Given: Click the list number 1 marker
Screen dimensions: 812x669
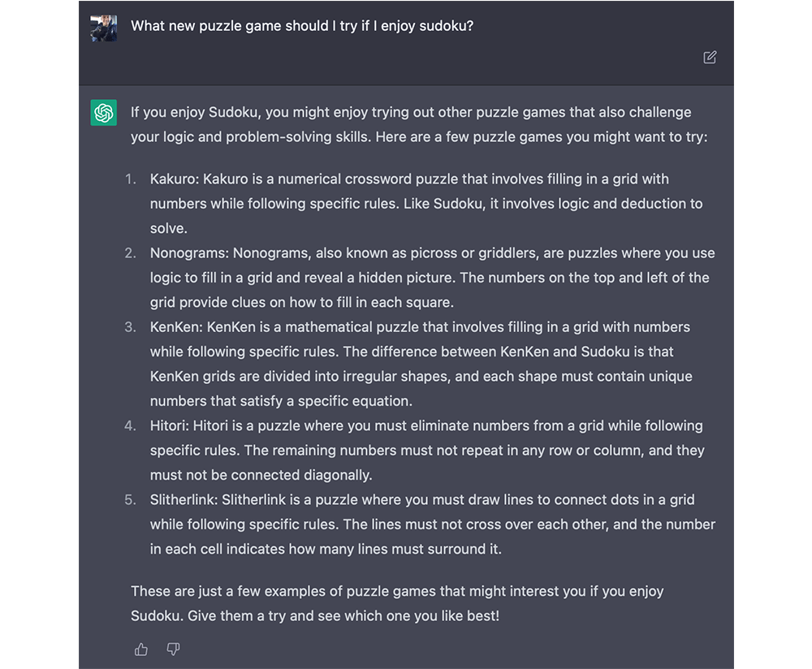Looking at the screenshot, I should click(x=130, y=179).
